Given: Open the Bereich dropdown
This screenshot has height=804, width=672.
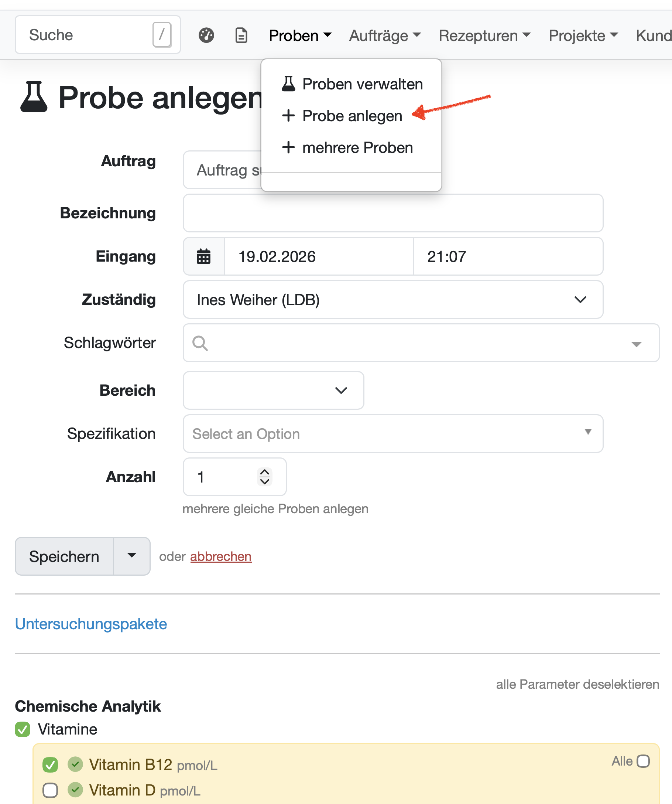Looking at the screenshot, I should tap(273, 390).
